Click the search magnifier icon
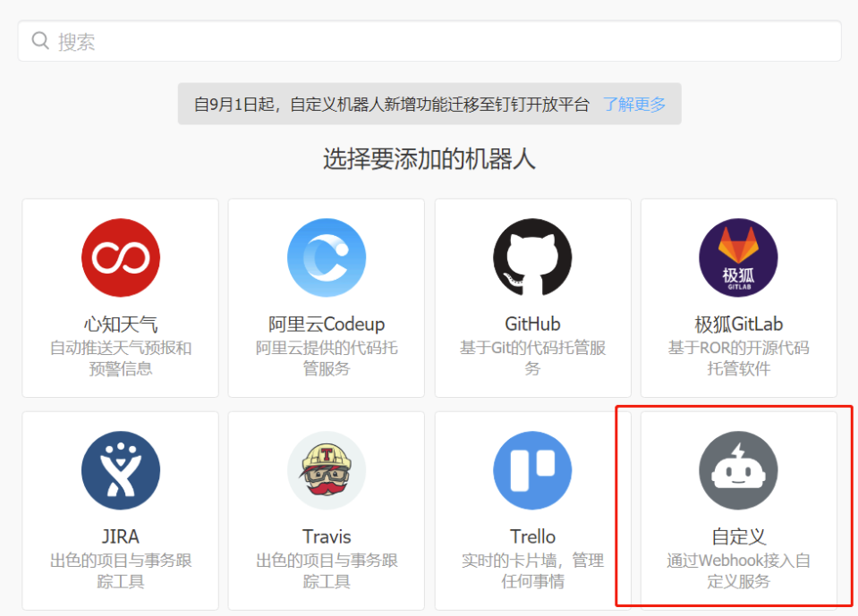The image size is (858, 616). 40,40
